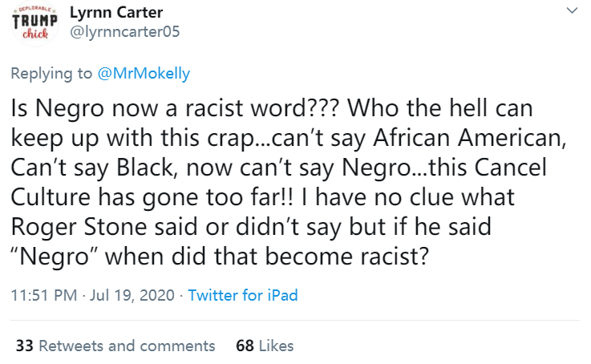Viewport: 591px width, 364px height.
Task: Click the word DEPLORABLE in the avatar
Action: point(34,9)
